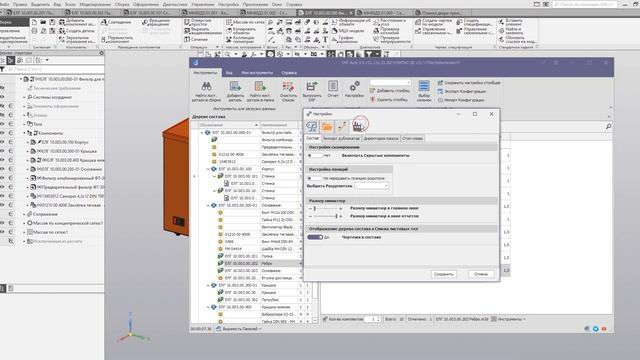Collapse the ЕЛГ 10.003.00.100 Корпус node
640x360 pixels.
click(208, 169)
